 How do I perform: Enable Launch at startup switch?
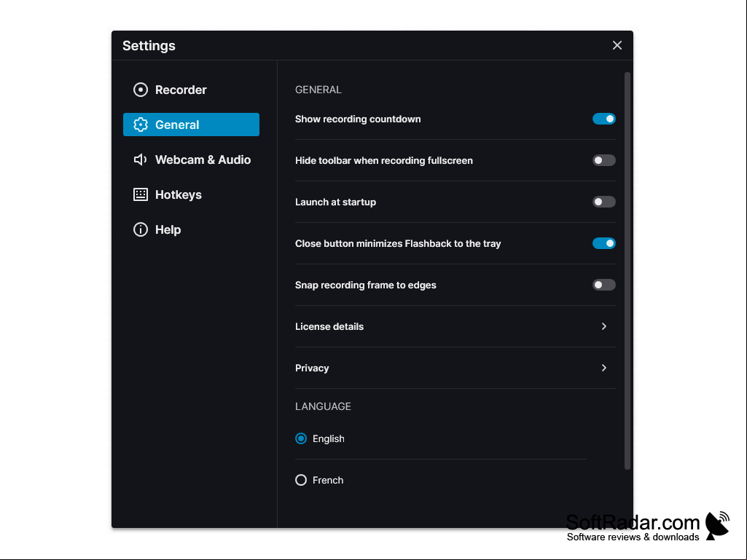(603, 202)
